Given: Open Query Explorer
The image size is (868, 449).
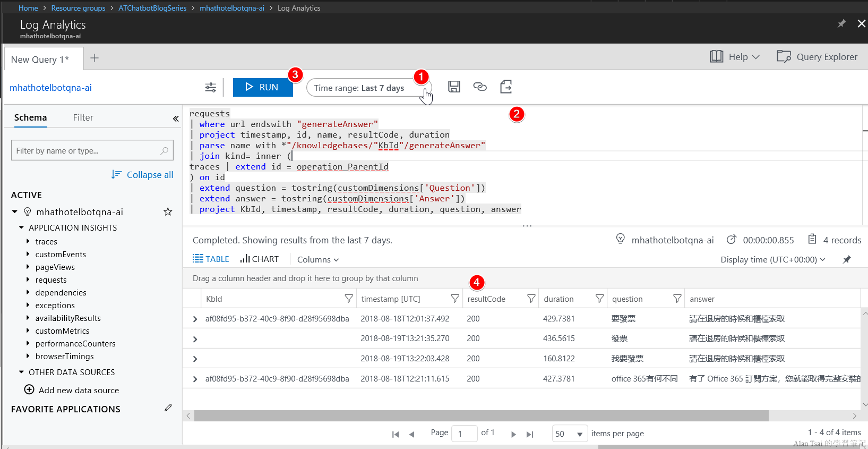Looking at the screenshot, I should [817, 57].
